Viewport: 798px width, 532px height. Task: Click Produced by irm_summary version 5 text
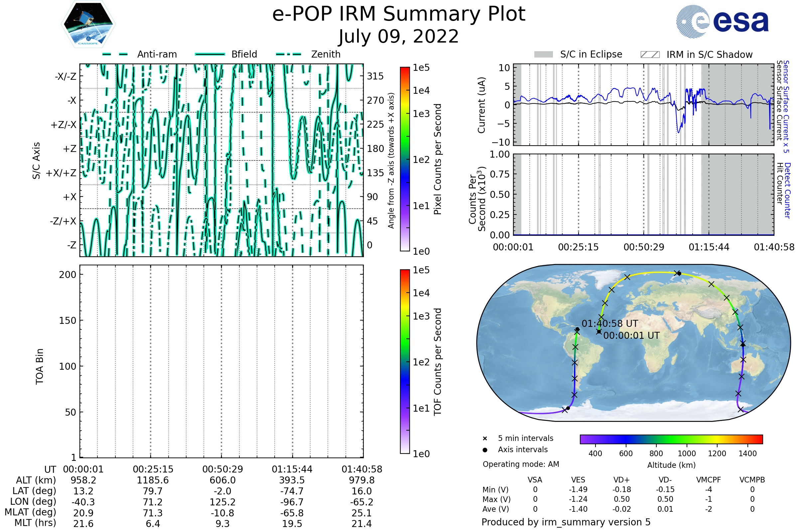566,522
